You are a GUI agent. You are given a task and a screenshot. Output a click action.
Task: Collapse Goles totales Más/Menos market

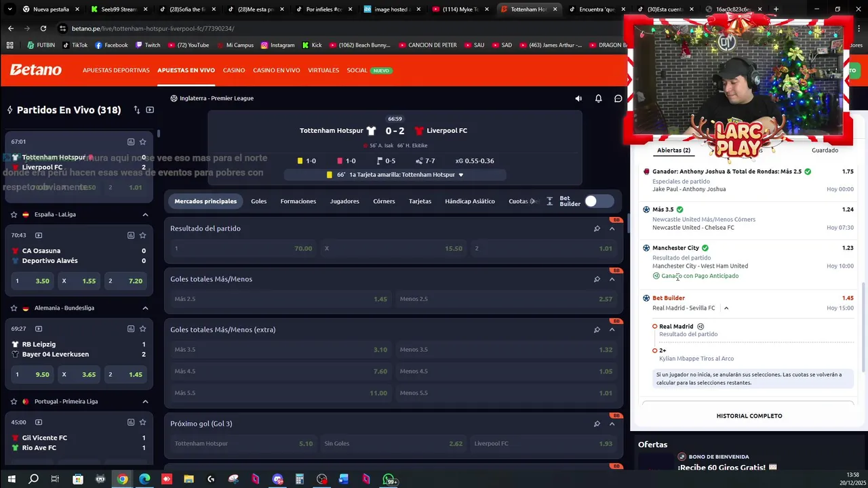pyautogui.click(x=612, y=279)
